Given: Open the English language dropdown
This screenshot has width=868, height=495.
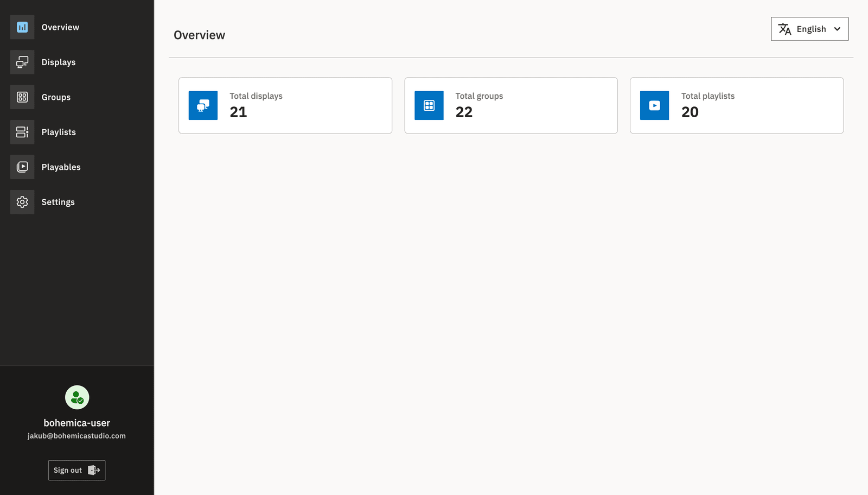Looking at the screenshot, I should [809, 29].
